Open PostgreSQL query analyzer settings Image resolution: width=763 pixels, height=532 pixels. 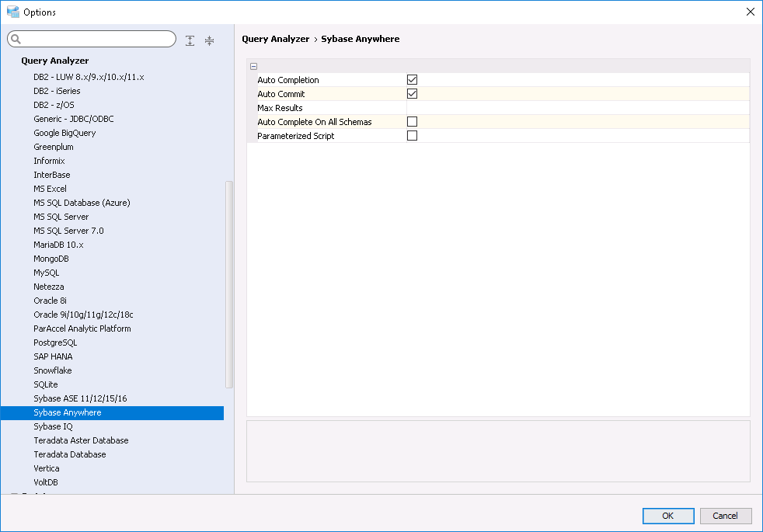pos(55,342)
